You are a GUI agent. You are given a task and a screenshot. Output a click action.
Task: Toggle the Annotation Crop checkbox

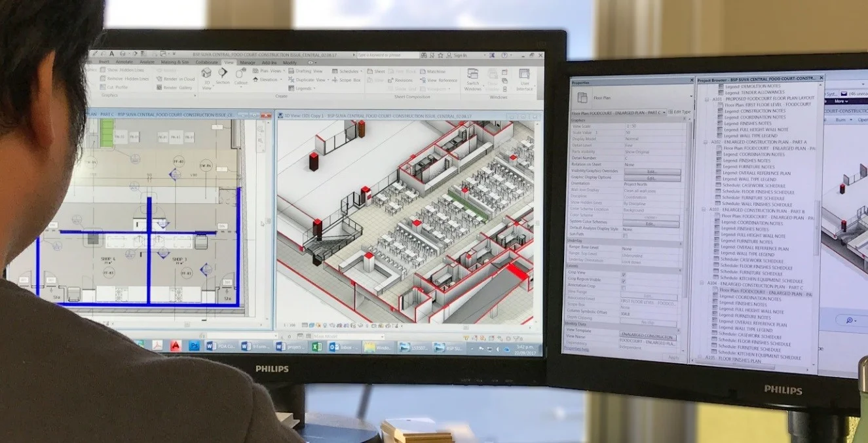[x=623, y=288]
